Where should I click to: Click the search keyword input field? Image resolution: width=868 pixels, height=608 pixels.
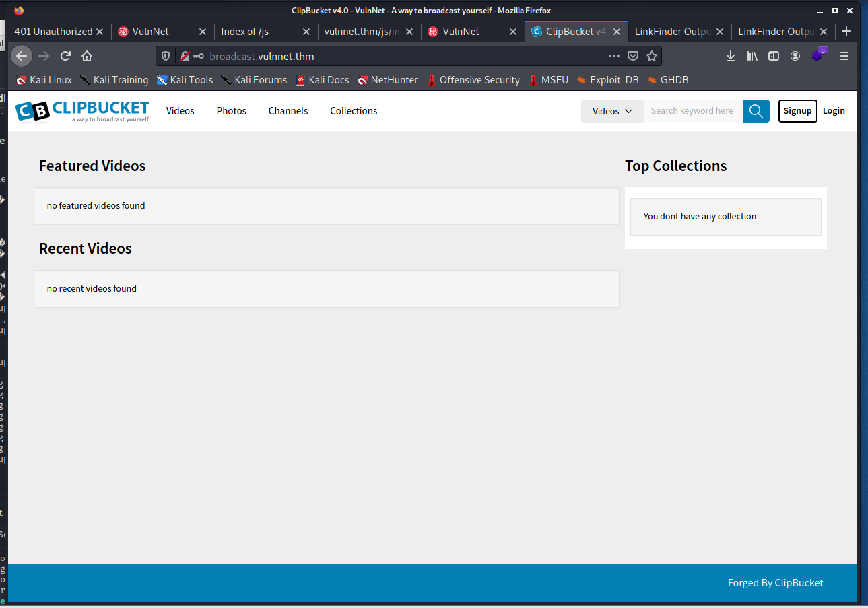click(x=692, y=111)
